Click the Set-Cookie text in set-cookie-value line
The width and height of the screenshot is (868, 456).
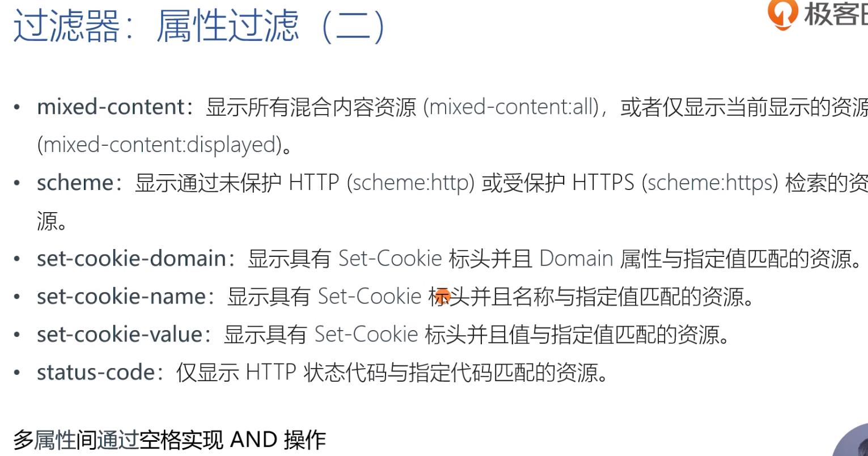[x=366, y=335]
